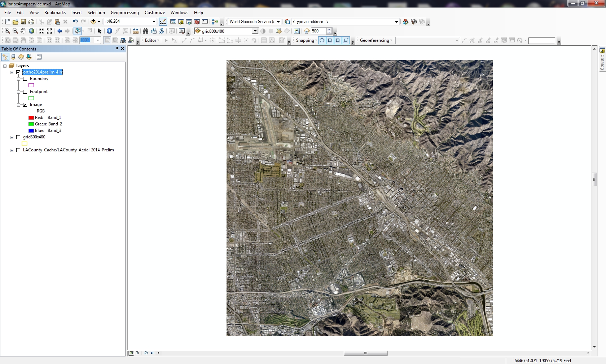The height and width of the screenshot is (364, 606).
Task: Turn on the Footprint layer checkbox
Action: tap(25, 92)
